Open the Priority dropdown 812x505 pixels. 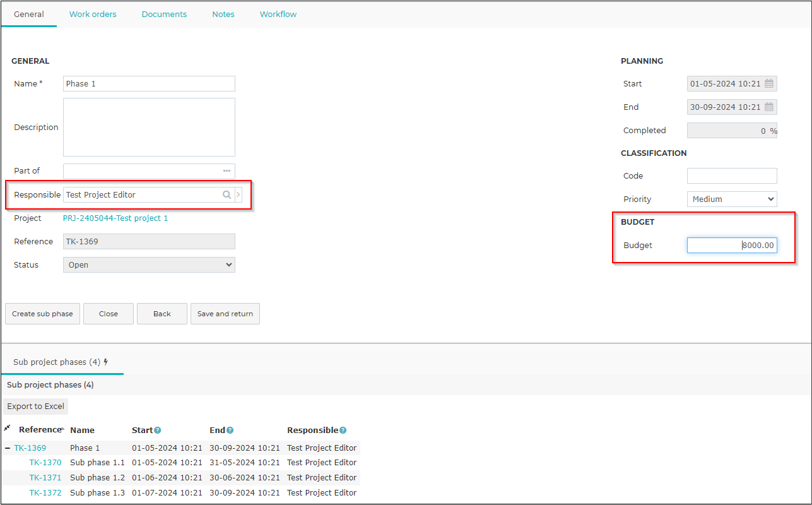[x=732, y=199]
